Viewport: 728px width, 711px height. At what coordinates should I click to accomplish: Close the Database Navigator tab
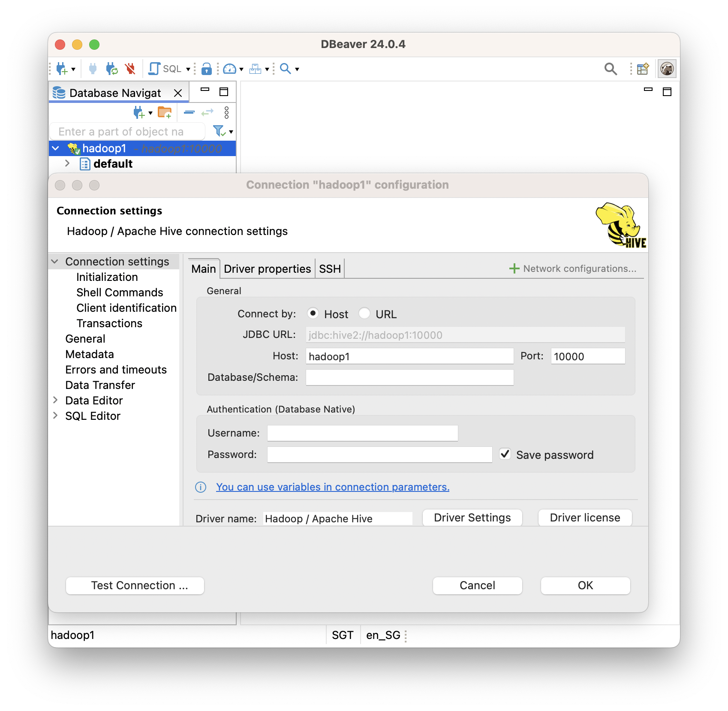(178, 93)
